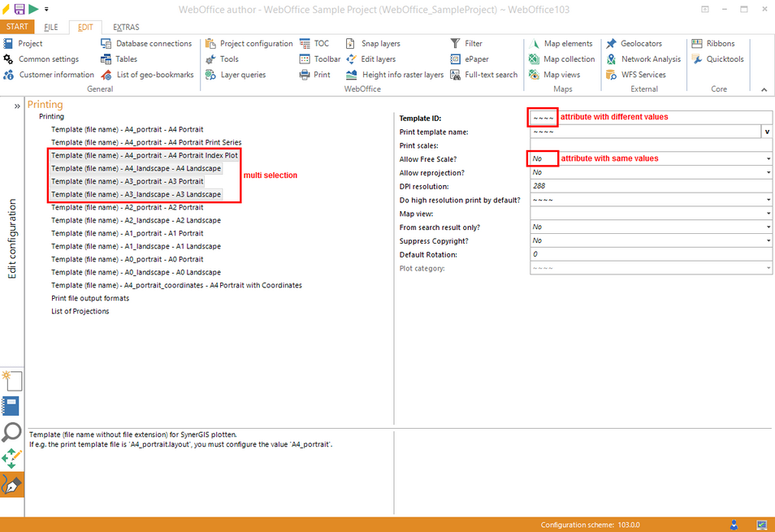Select the Map collection icon
Screen dimensions: 775x532
point(561,58)
